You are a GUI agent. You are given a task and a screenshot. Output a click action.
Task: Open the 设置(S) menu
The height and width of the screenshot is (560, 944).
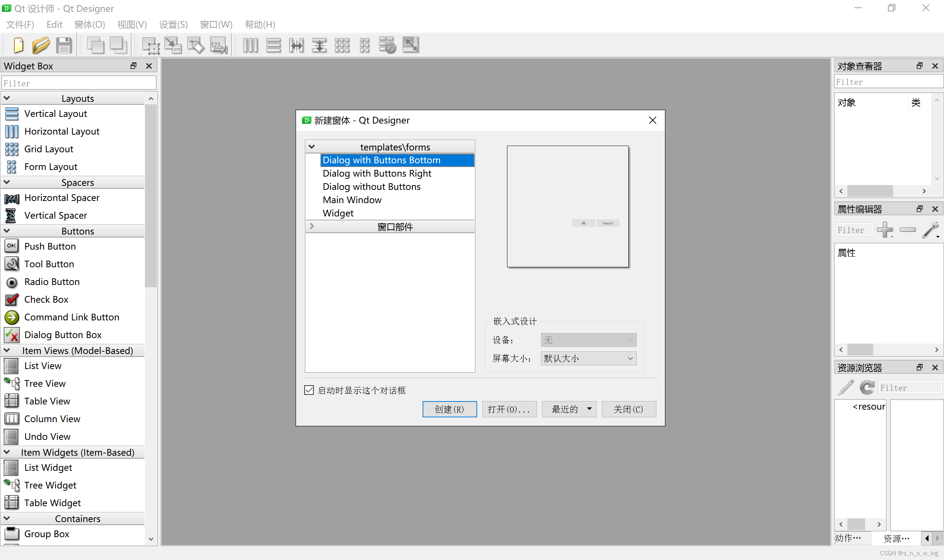pyautogui.click(x=173, y=25)
